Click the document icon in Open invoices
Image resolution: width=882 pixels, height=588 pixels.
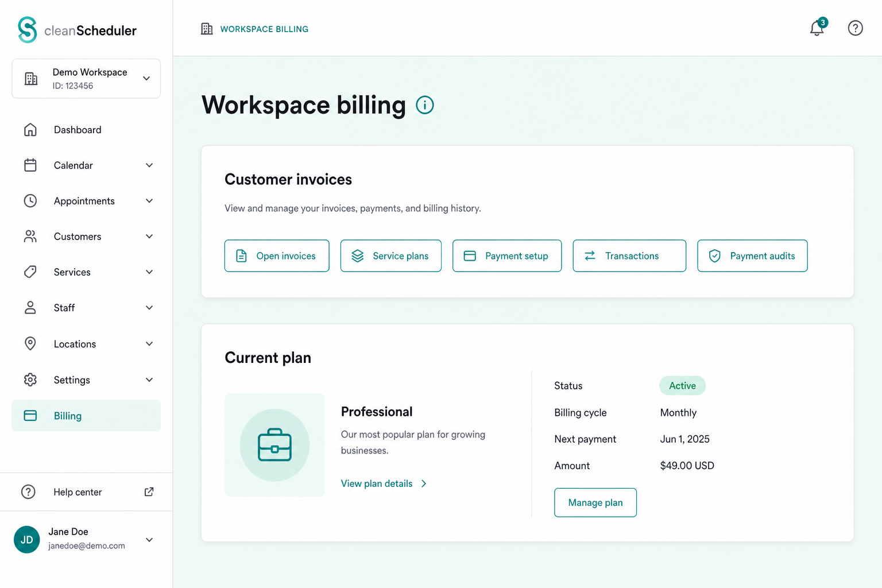(242, 256)
